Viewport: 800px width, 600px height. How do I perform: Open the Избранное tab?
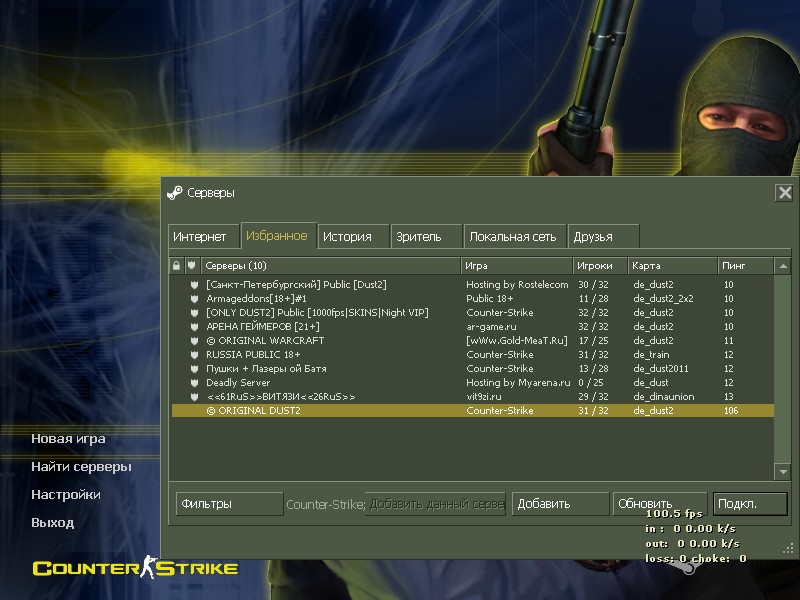click(x=278, y=236)
